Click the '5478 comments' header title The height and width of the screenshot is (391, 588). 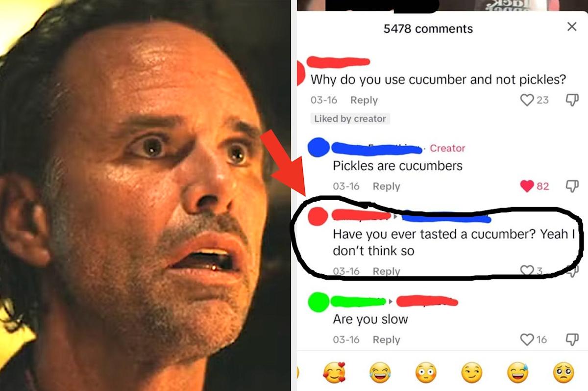[428, 29]
